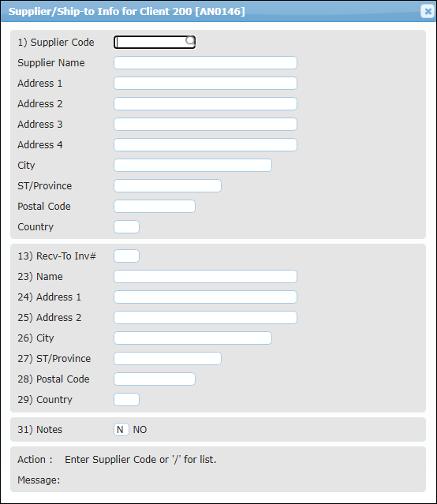Click the 24) Address 1 field
Screen dimensions: 437x504
click(x=205, y=297)
